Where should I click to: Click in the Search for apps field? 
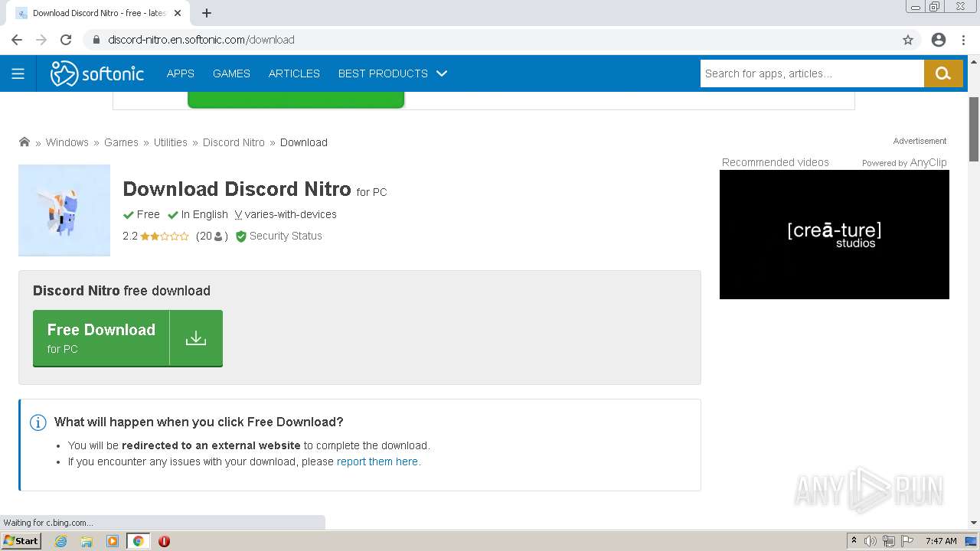812,73
